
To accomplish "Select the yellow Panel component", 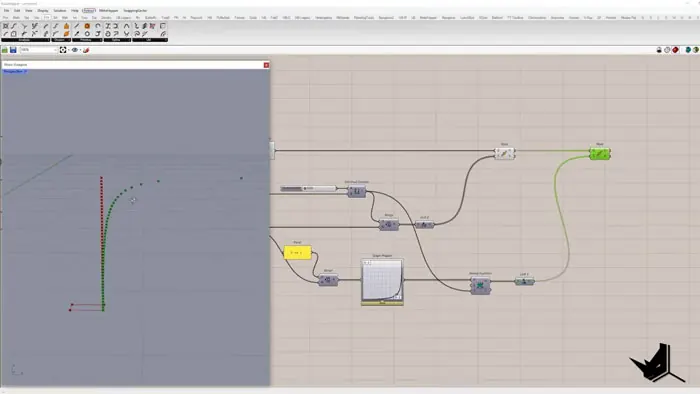I will (297, 253).
